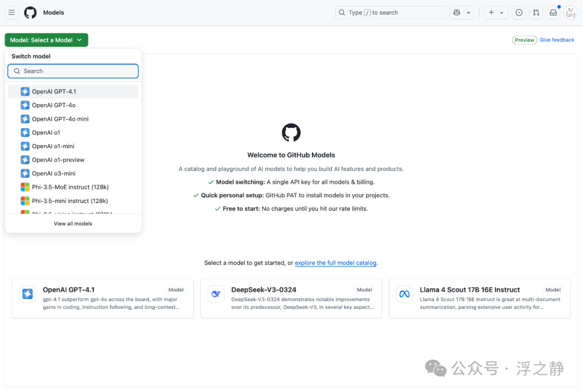Pick Phi-3.5-MoE instruct (128k)
The height and width of the screenshot is (392, 583).
(x=73, y=187)
